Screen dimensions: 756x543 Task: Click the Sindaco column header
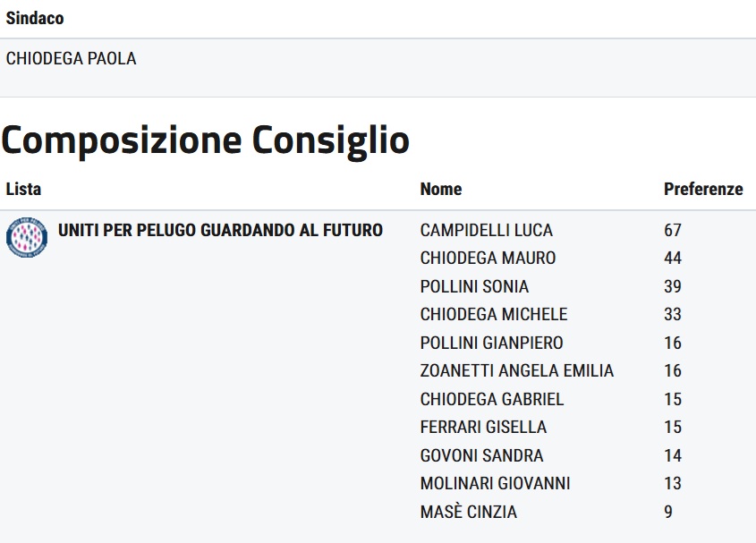(35, 18)
